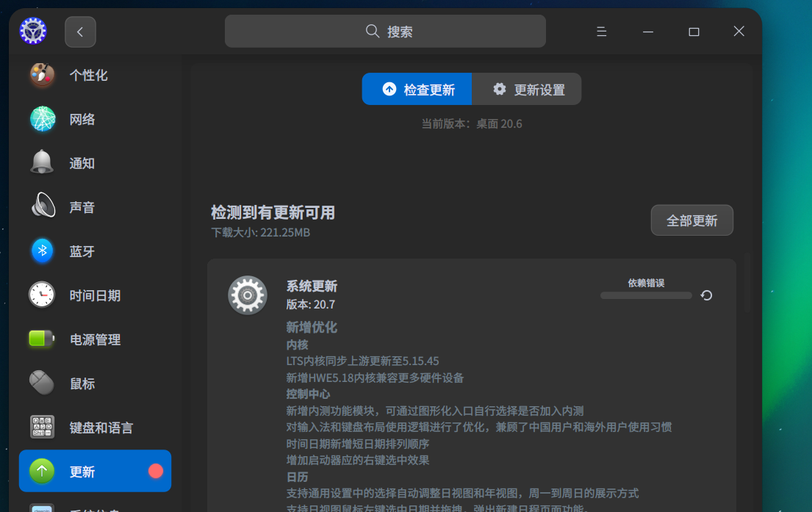Click the search magnifier icon
812x512 pixels.
pyautogui.click(x=373, y=31)
